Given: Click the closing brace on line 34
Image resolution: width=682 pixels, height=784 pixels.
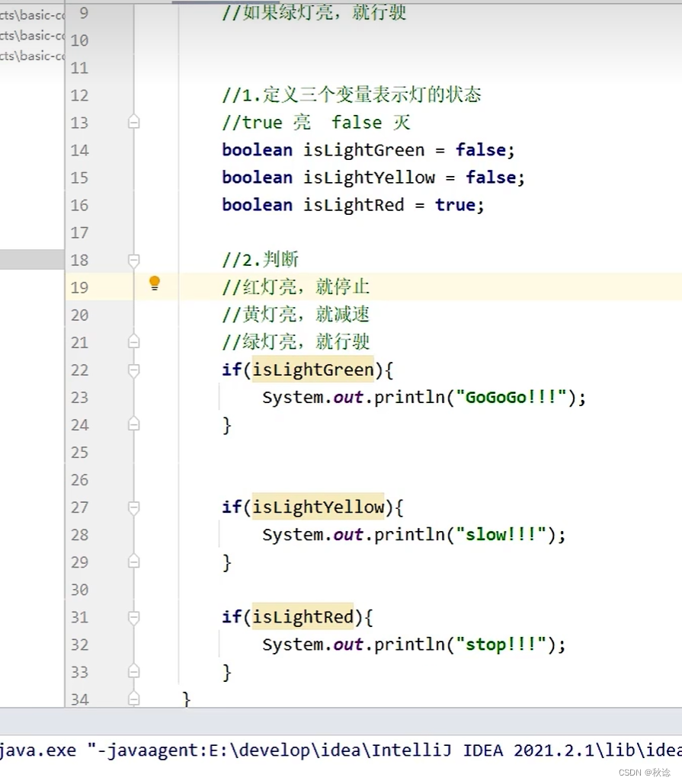Looking at the screenshot, I should (187, 699).
